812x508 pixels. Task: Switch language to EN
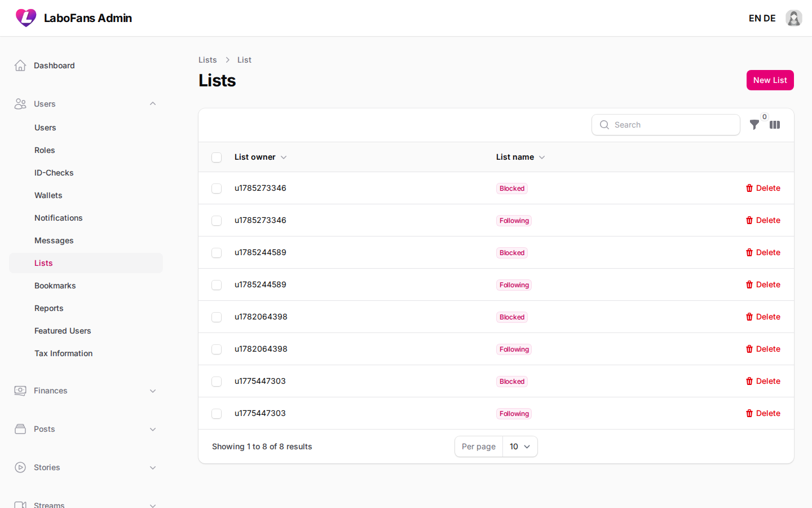(x=754, y=18)
